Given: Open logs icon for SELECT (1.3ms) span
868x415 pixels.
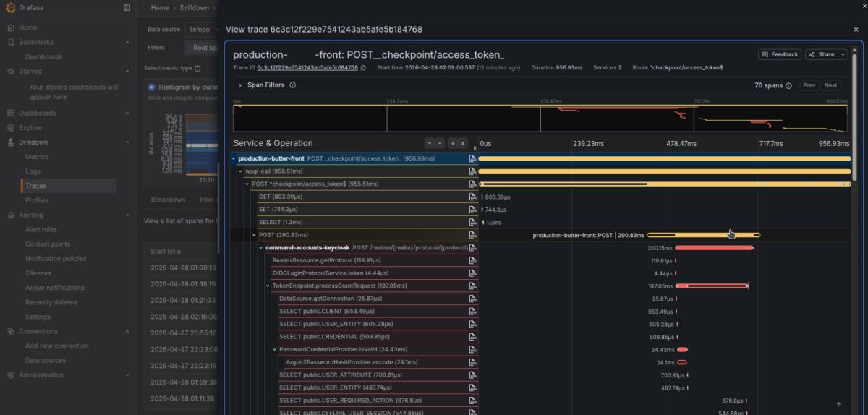Looking at the screenshot, I should coord(472,222).
